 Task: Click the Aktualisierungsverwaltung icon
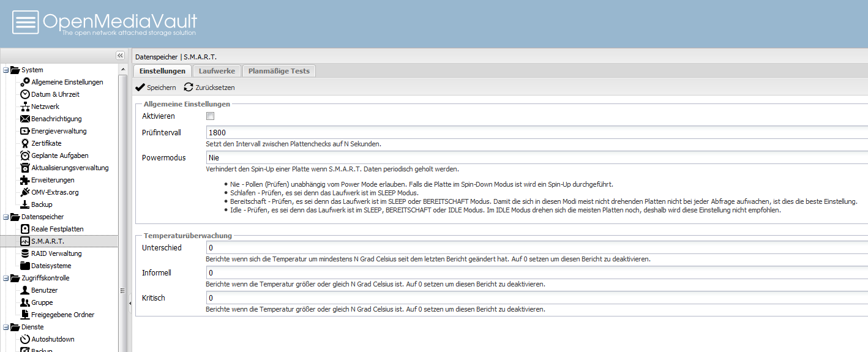point(25,168)
